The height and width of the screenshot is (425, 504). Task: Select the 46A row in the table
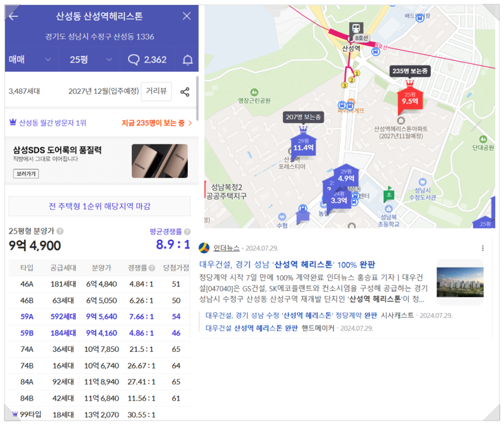click(x=100, y=285)
